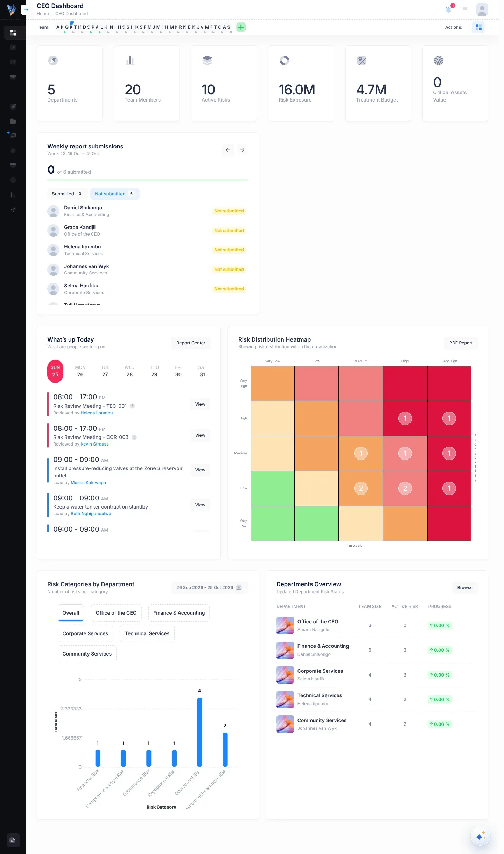
Task: Open the Kevin Strauss reviewer link
Action: pyautogui.click(x=94, y=444)
